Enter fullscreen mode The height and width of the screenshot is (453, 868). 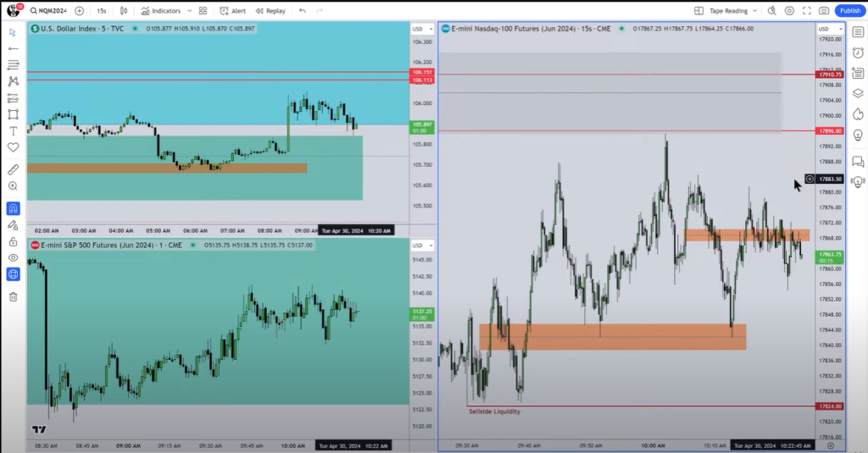click(x=807, y=10)
